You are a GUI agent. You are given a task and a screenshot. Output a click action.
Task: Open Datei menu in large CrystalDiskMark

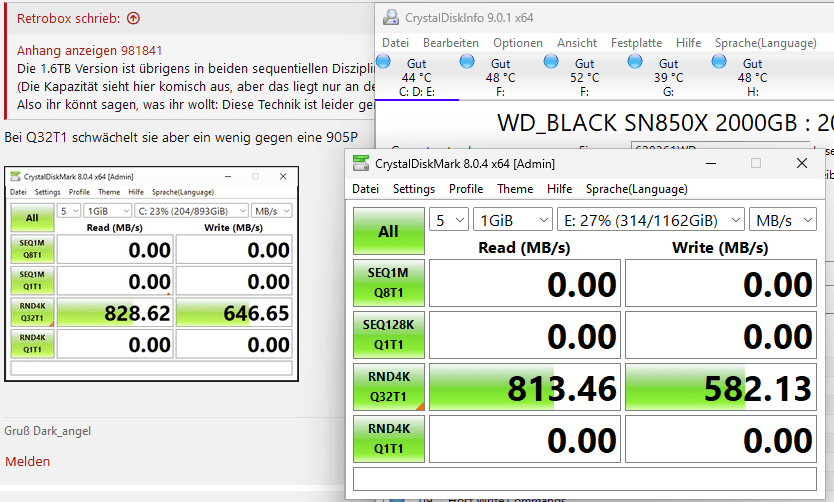[x=365, y=189]
